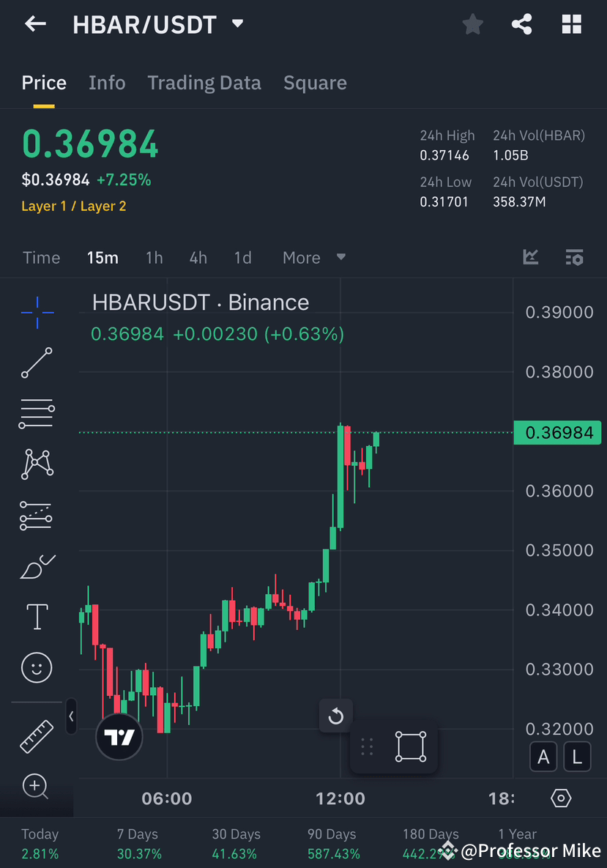This screenshot has height=868, width=607.
Task: Toggle log scale with the L button
Action: (577, 757)
